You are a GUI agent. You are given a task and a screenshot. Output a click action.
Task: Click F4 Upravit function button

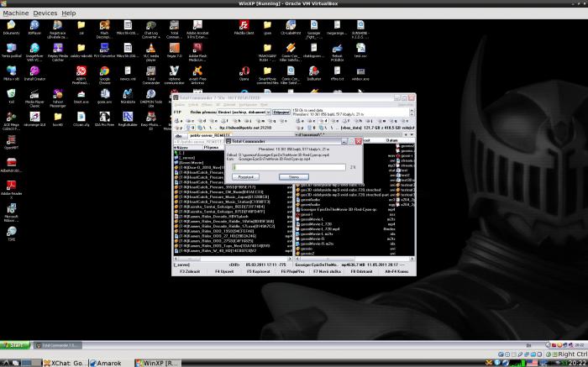click(x=224, y=271)
